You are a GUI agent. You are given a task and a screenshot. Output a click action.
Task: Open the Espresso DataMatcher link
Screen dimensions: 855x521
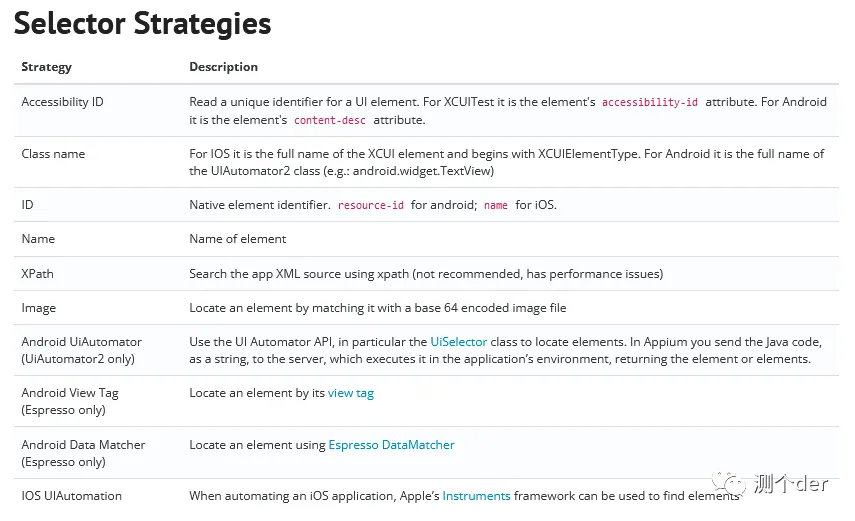(x=391, y=445)
